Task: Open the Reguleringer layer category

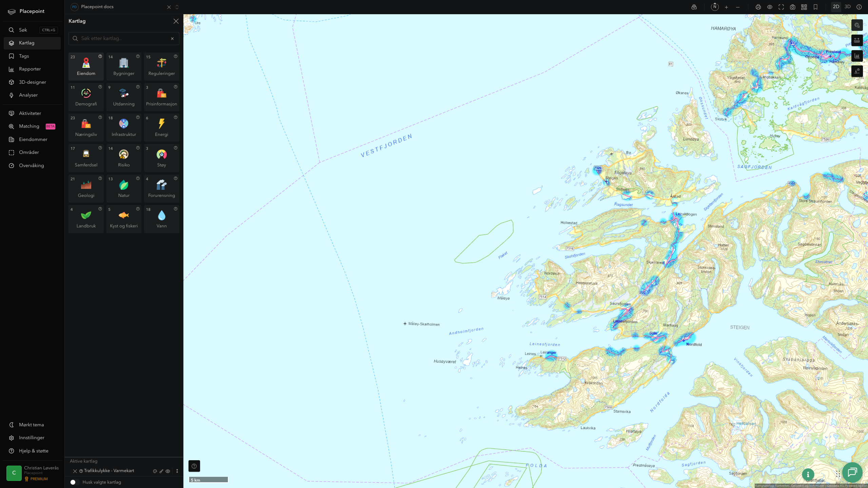Action: point(162,66)
